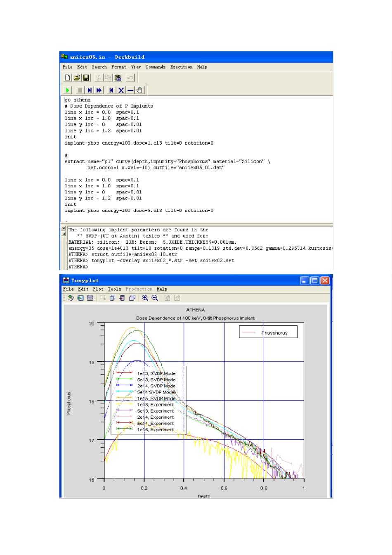Click the zoom out magnifier in Tonyplot
The image size is (392, 555).
click(155, 298)
